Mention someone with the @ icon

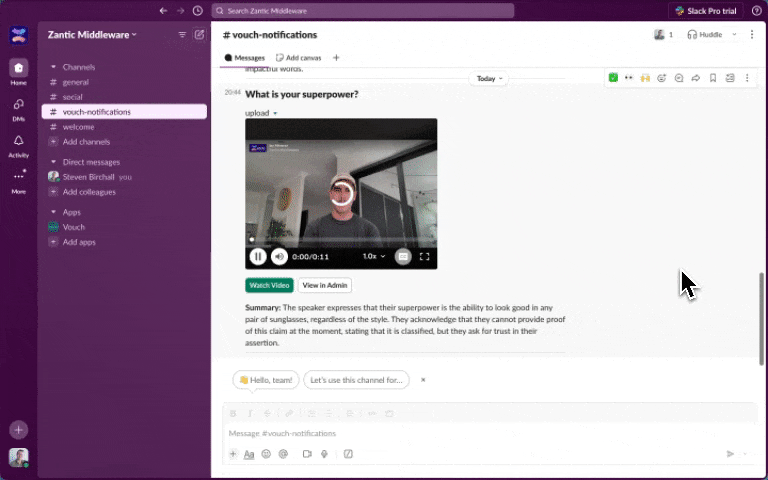[283, 454]
